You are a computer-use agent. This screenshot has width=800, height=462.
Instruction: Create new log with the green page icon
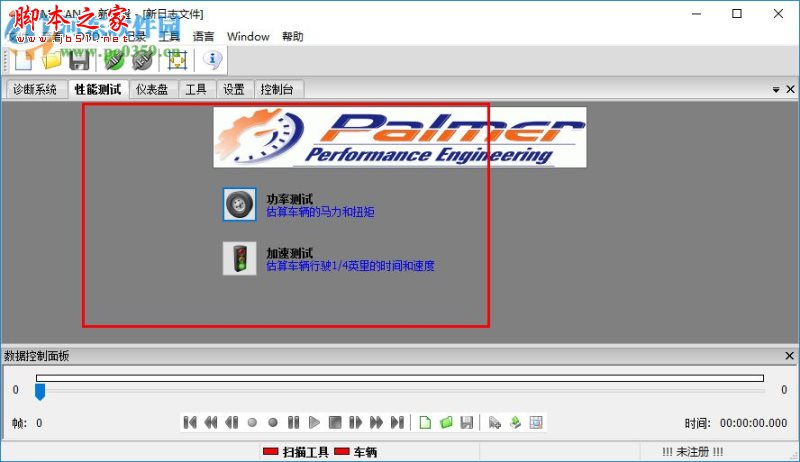(x=425, y=422)
